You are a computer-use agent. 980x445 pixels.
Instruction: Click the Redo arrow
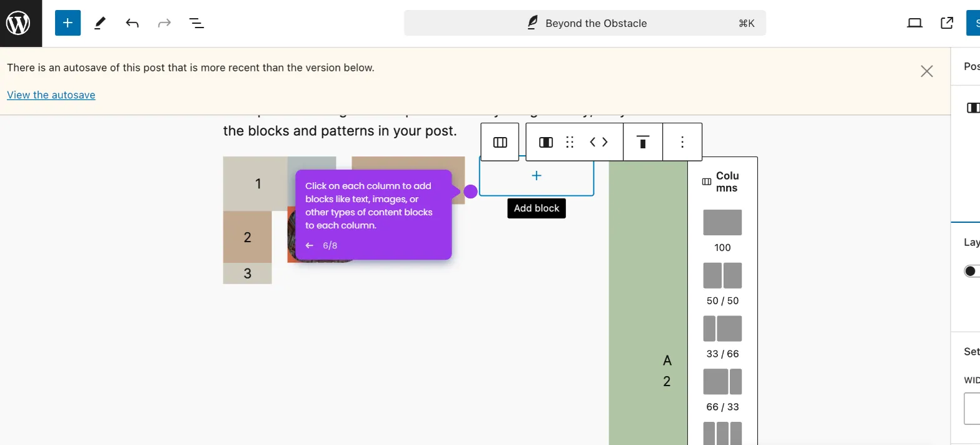pos(164,23)
